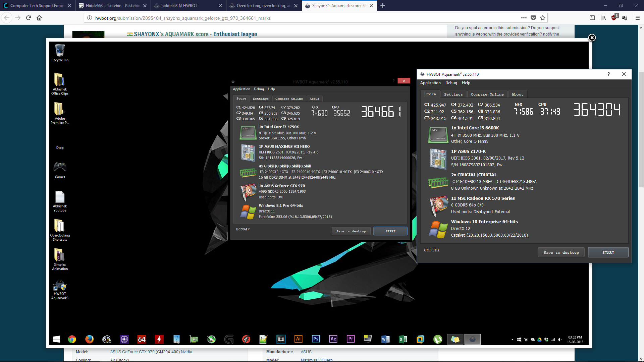
Task: Switch to the Computer Tech Support Forum tab
Action: [37, 5]
